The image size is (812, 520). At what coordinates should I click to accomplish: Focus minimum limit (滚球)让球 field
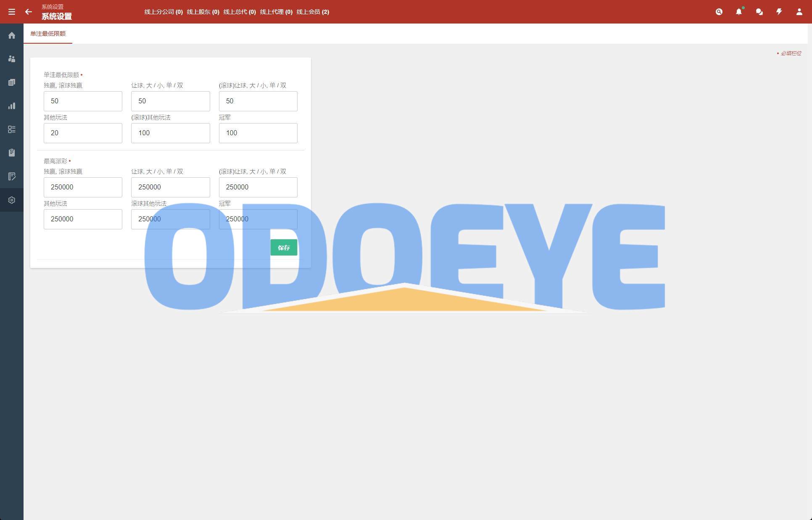[x=258, y=101]
